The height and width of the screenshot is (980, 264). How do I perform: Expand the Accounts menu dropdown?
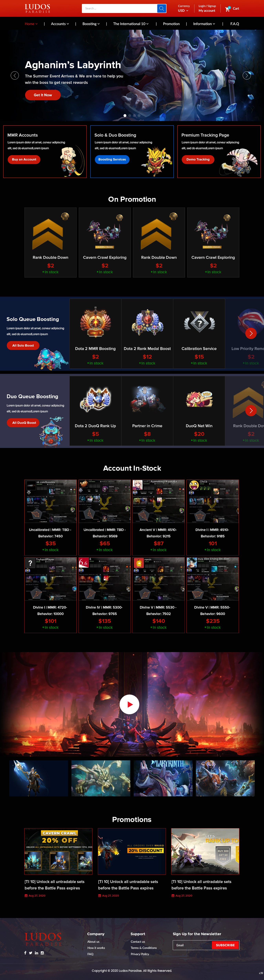(x=60, y=24)
